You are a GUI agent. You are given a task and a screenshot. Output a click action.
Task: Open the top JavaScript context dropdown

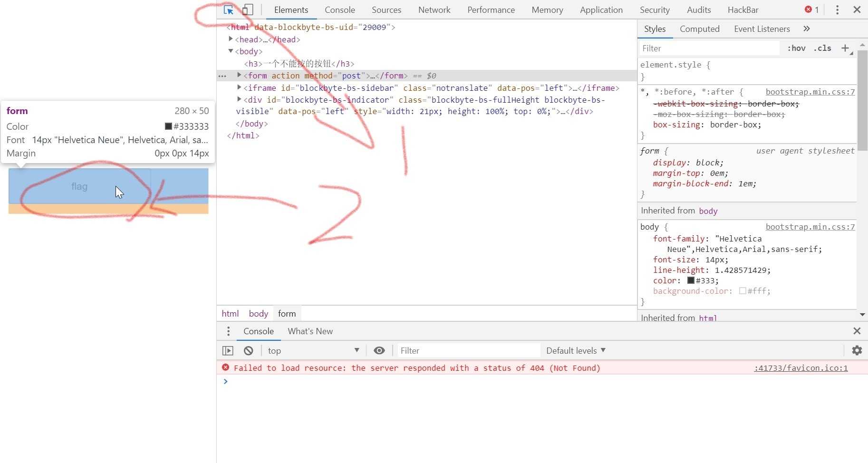[x=314, y=350]
